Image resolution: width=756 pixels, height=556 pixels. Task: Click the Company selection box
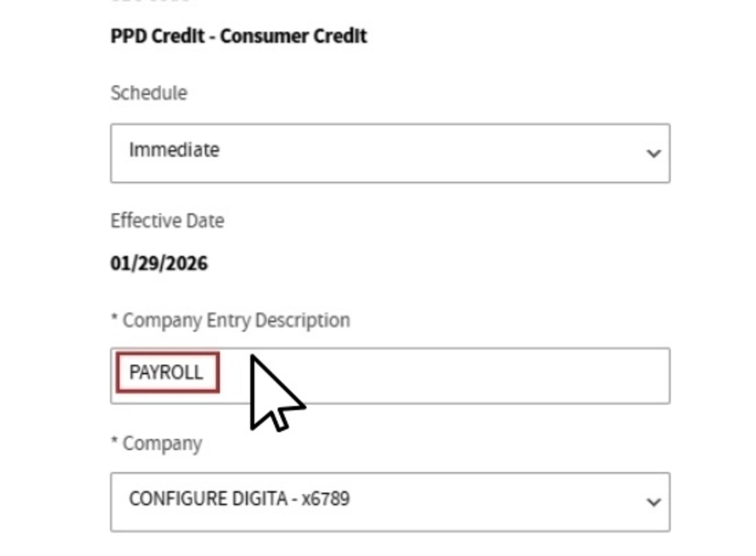(389, 501)
